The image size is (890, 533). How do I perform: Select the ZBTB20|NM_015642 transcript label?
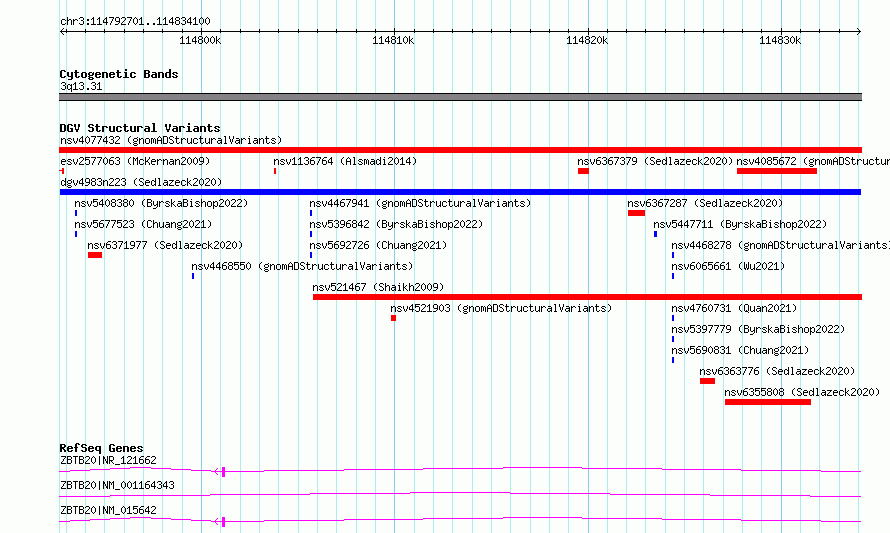tap(108, 510)
